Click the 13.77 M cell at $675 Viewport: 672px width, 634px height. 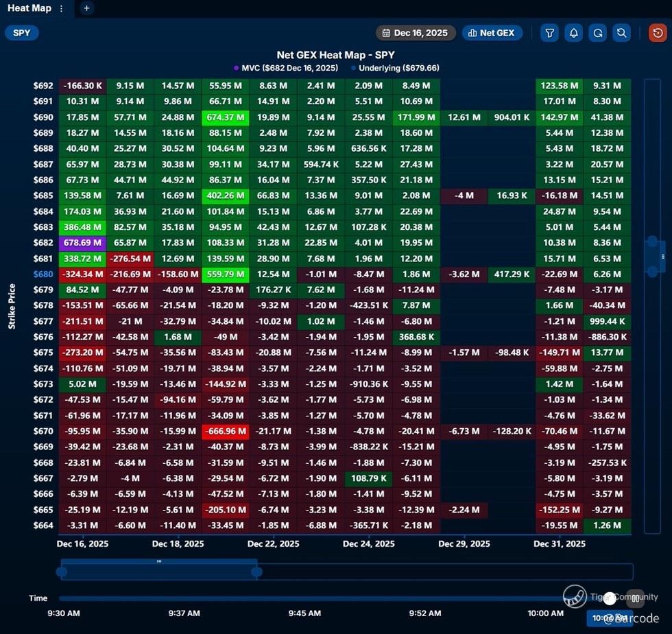[607, 353]
